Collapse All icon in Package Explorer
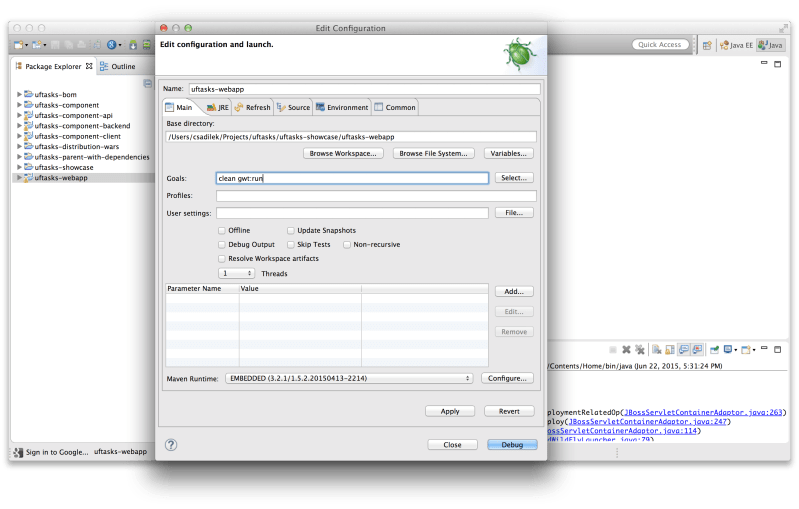Viewport: 799px width, 509px height. point(147,83)
